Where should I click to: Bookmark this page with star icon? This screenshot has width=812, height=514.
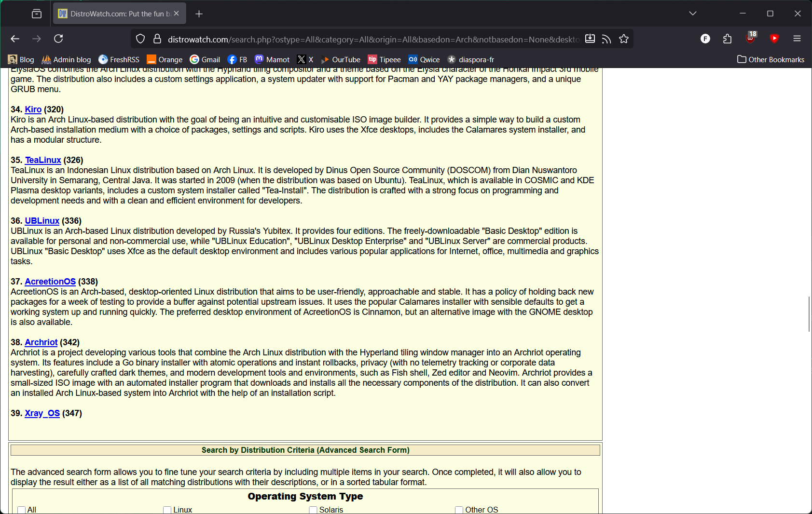624,39
